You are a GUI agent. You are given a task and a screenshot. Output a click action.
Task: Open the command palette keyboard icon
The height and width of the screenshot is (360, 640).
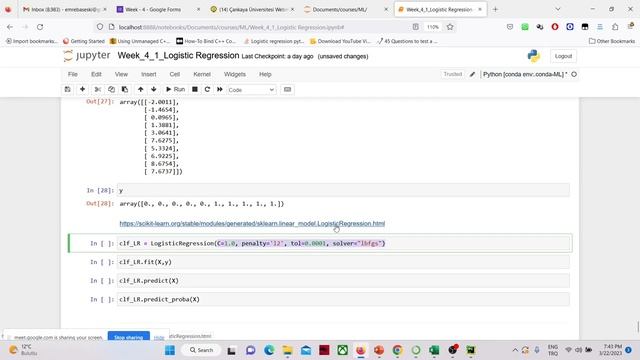click(287, 89)
